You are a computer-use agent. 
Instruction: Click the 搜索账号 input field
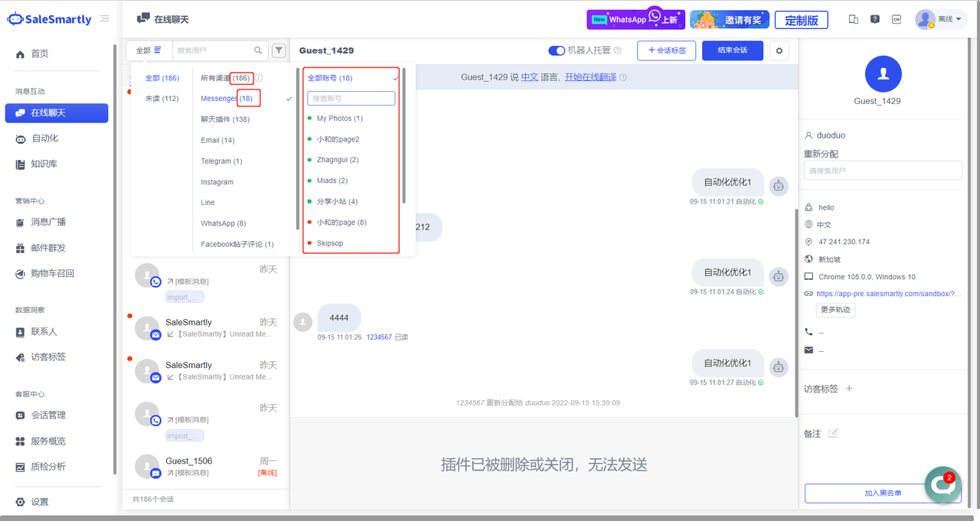pyautogui.click(x=351, y=99)
